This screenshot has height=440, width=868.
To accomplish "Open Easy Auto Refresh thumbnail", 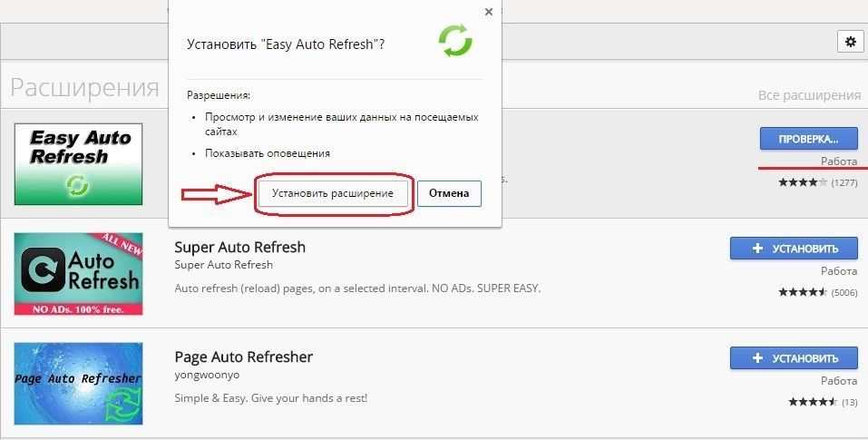I will (x=78, y=164).
